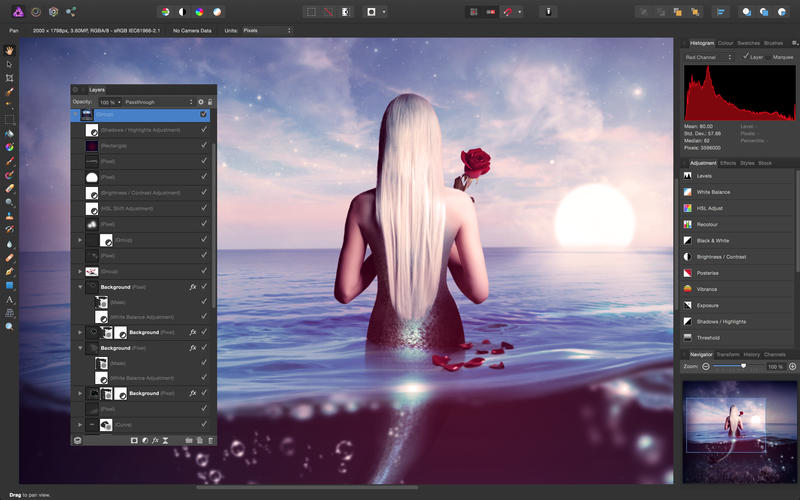
Task: Open the Channels tab
Action: (x=775, y=354)
